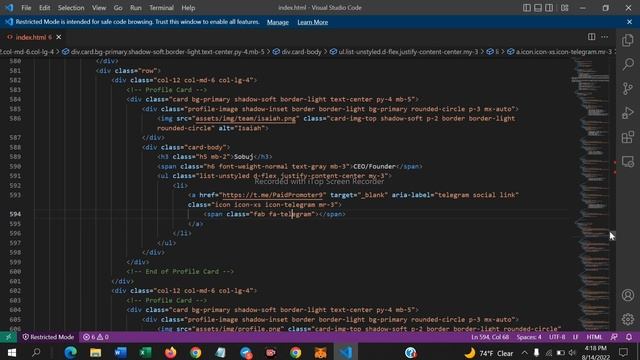640x360 pixels.
Task: Click the Manage link in banner
Action: [278, 22]
